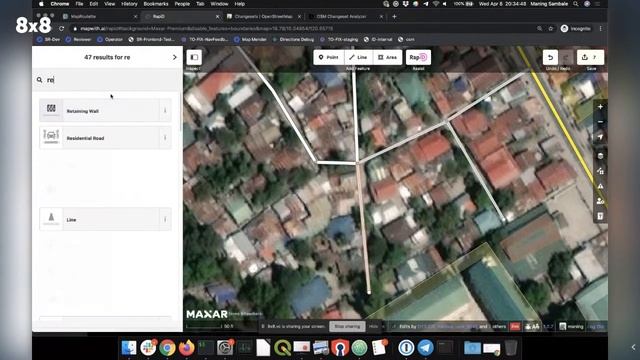Switch to the OSM Changeset Analyzer tab
The width and height of the screenshot is (640, 360).
345,17
